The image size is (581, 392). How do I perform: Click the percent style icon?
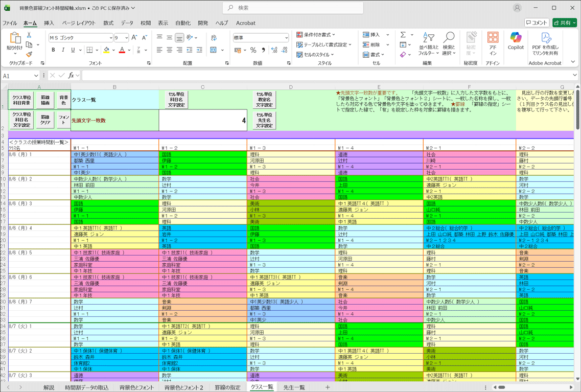pyautogui.click(x=253, y=50)
